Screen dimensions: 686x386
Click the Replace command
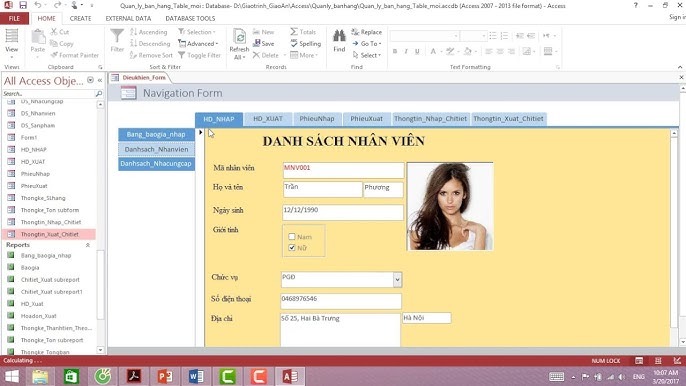click(x=367, y=32)
